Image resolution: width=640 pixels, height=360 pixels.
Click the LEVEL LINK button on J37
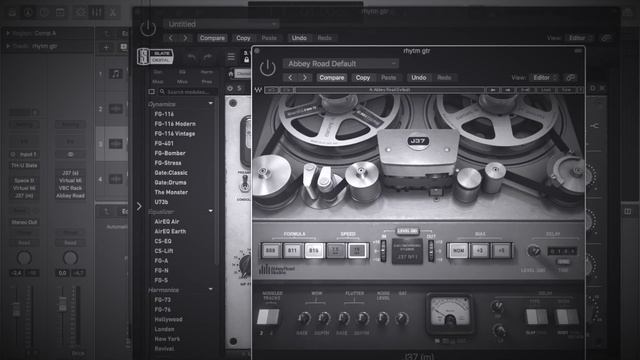[407, 231]
